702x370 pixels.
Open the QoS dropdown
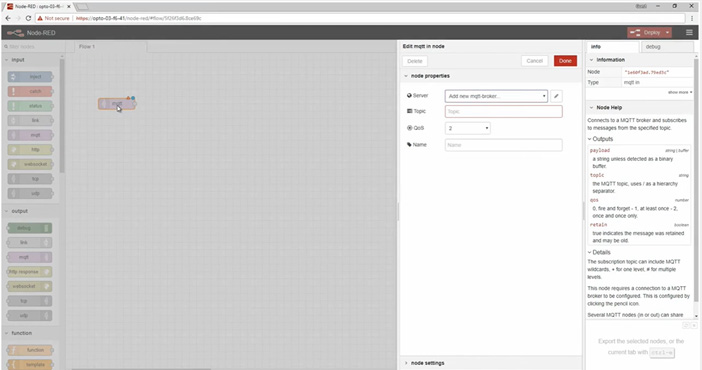(x=467, y=128)
